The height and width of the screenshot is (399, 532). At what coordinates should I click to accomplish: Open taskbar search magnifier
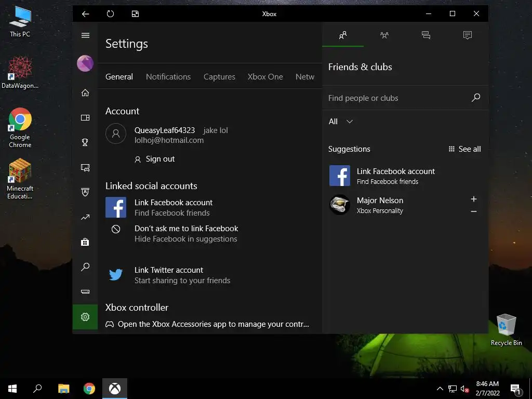pos(37,389)
